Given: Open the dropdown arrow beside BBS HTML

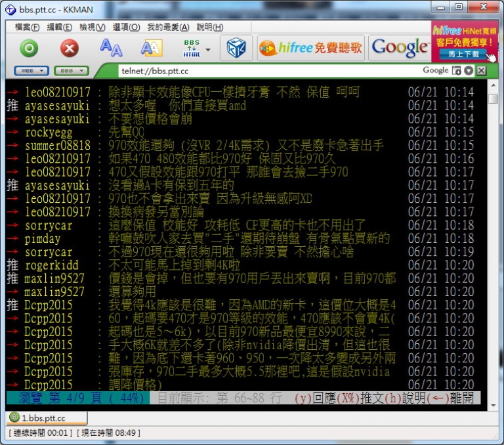Looking at the screenshot, I should coord(208,49).
